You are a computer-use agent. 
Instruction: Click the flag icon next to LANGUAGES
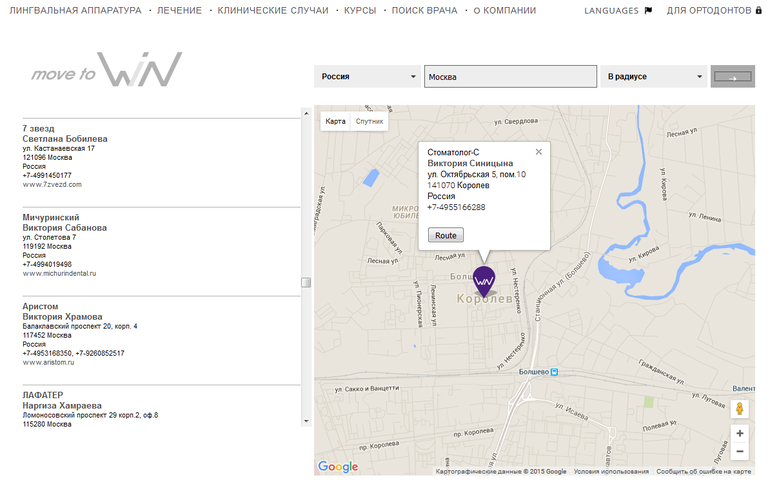[648, 10]
